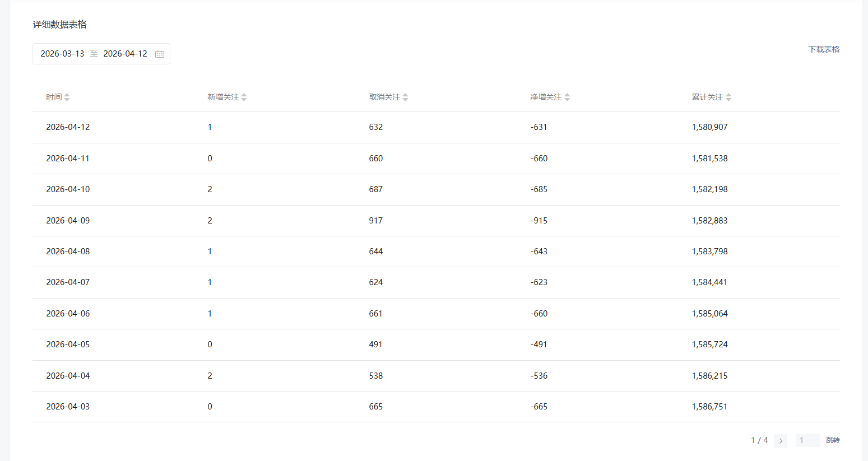This screenshot has width=868, height=461.
Task: Click net change -491 cell
Action: coord(539,344)
